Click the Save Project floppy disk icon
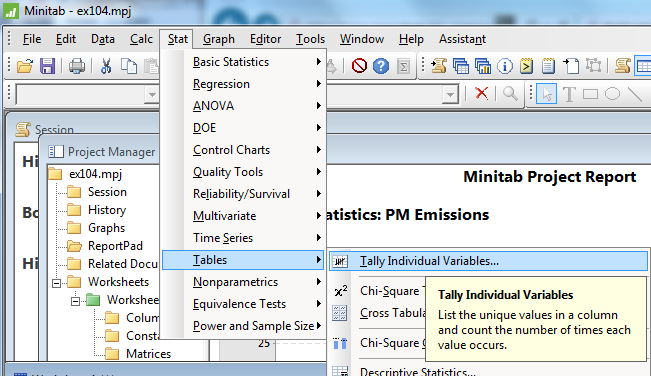This screenshot has width=651, height=376. pyautogui.click(x=47, y=66)
